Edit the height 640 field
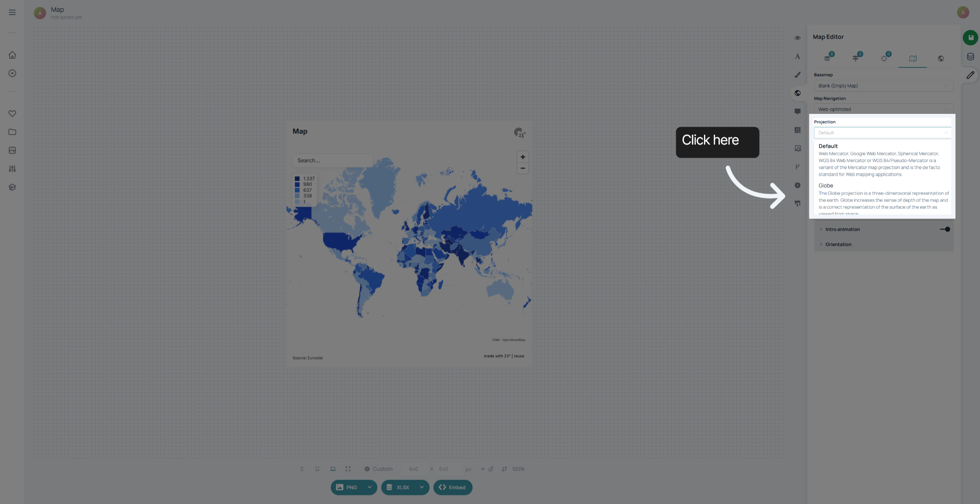 coord(443,469)
